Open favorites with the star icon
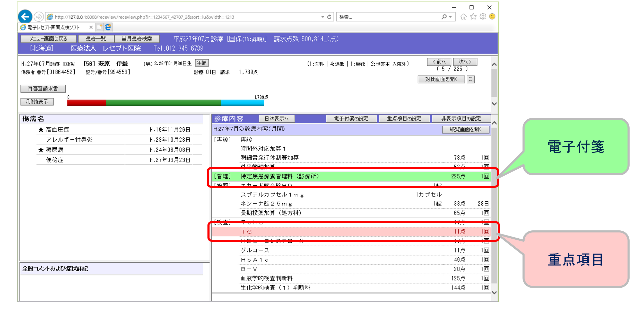Image resolution: width=644 pixels, height=324 pixels. (473, 17)
